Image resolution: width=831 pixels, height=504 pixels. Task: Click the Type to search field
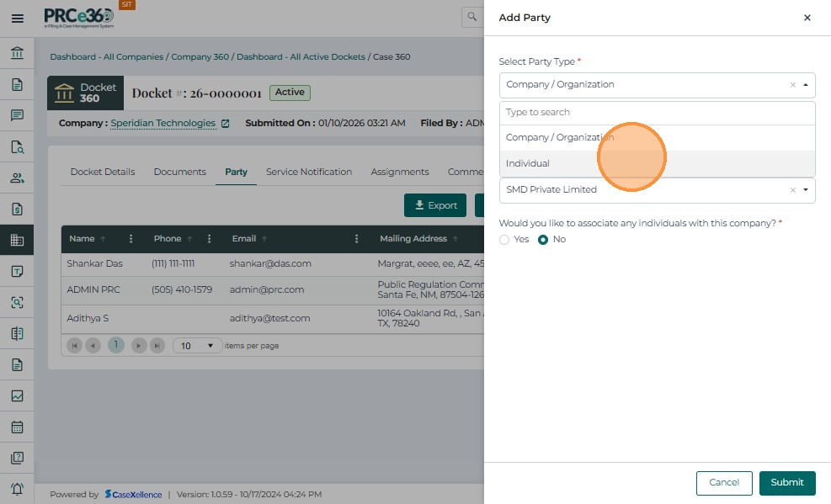pos(657,113)
